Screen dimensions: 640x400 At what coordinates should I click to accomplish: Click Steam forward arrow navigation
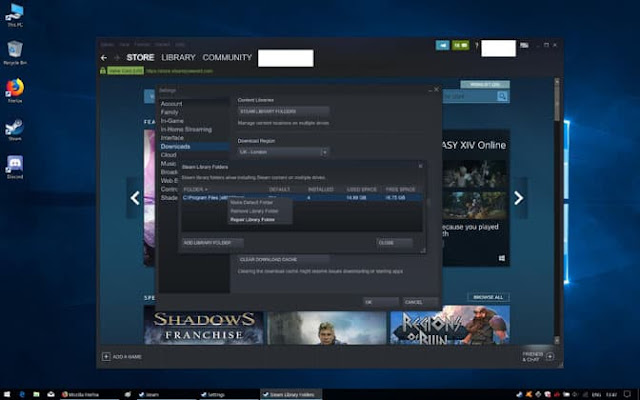(x=117, y=58)
